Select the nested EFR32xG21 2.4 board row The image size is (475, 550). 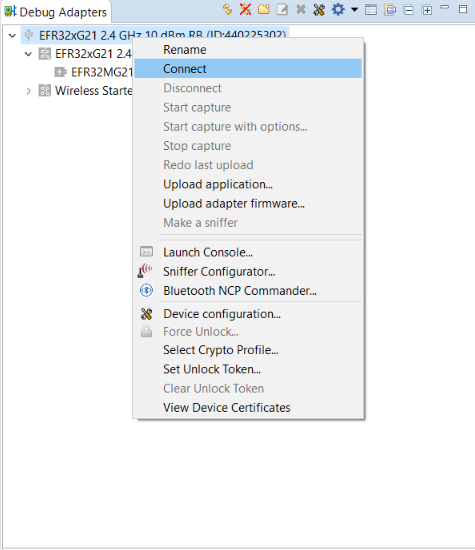(85, 54)
